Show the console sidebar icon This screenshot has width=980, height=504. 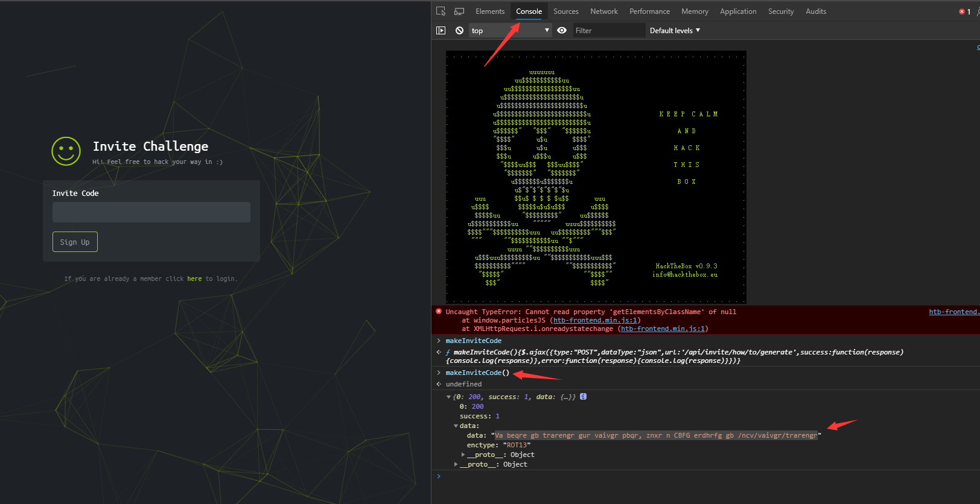(441, 30)
